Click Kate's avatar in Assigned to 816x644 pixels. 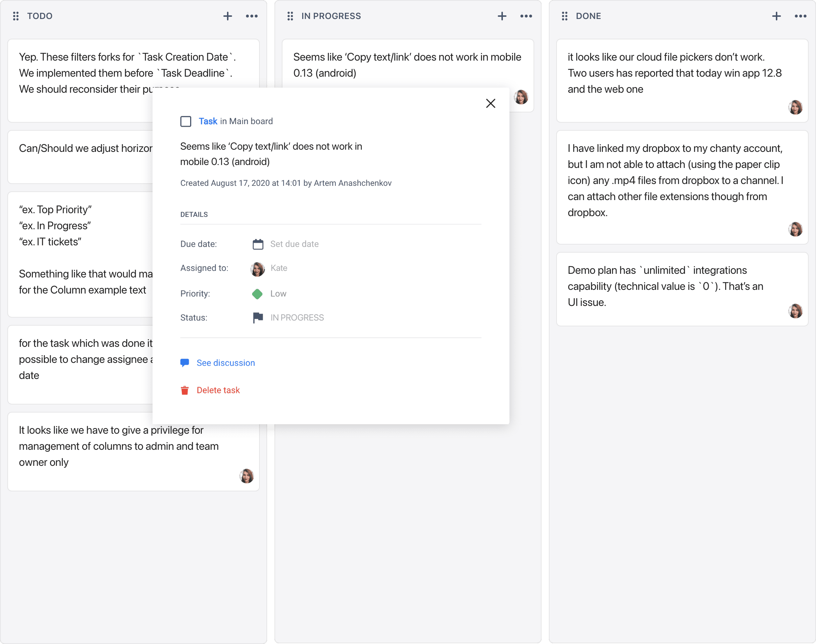[x=257, y=269]
